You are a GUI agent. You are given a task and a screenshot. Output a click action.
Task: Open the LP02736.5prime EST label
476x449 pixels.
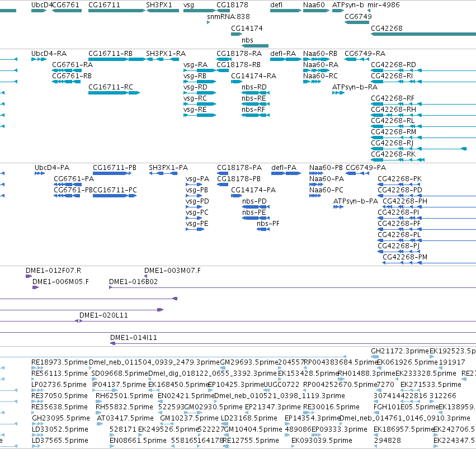[59, 385]
